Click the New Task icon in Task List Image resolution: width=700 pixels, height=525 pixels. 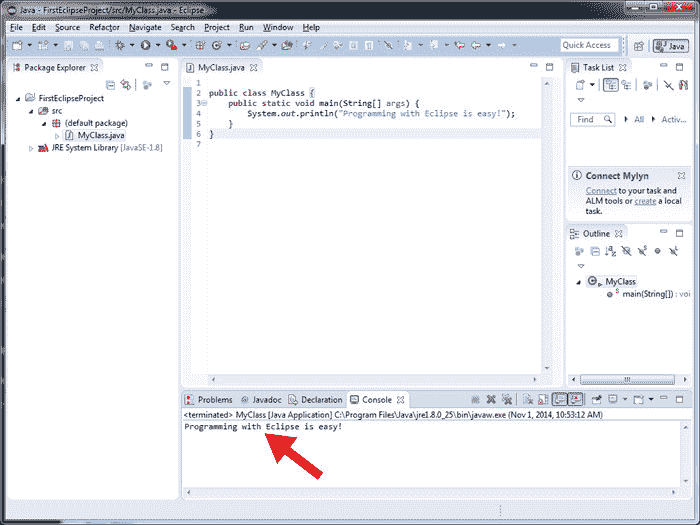(580, 85)
